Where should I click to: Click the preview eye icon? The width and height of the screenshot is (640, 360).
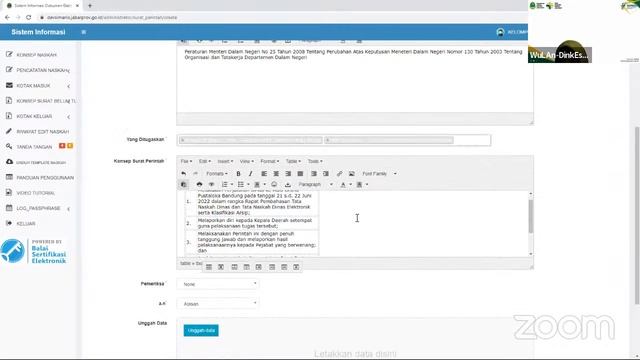[x=211, y=184]
